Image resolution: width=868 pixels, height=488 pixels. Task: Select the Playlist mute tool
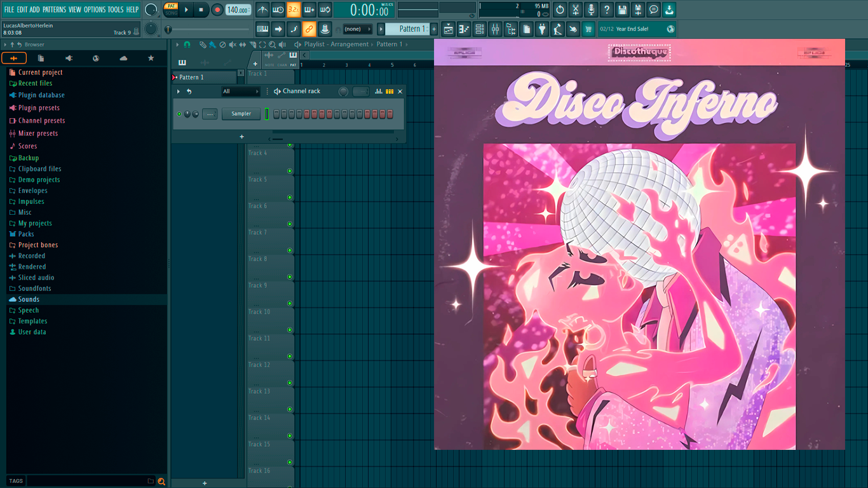tap(233, 44)
